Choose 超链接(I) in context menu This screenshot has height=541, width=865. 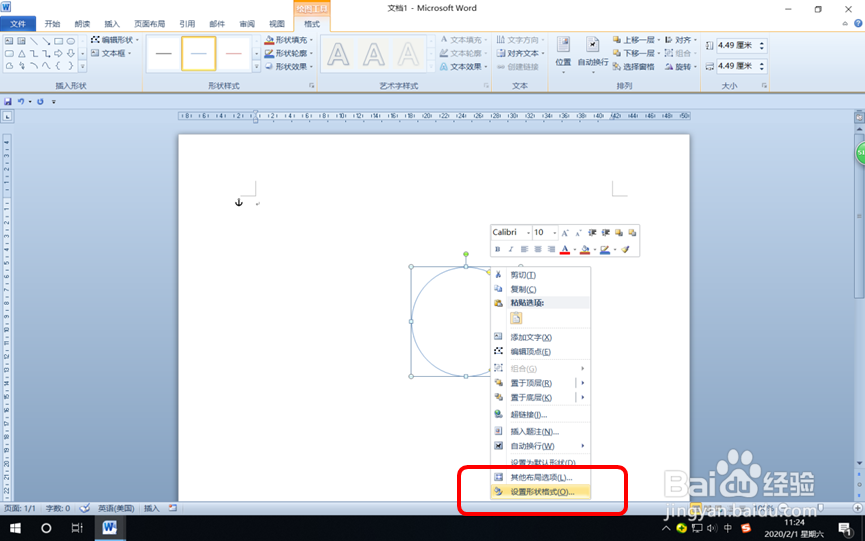[541, 414]
